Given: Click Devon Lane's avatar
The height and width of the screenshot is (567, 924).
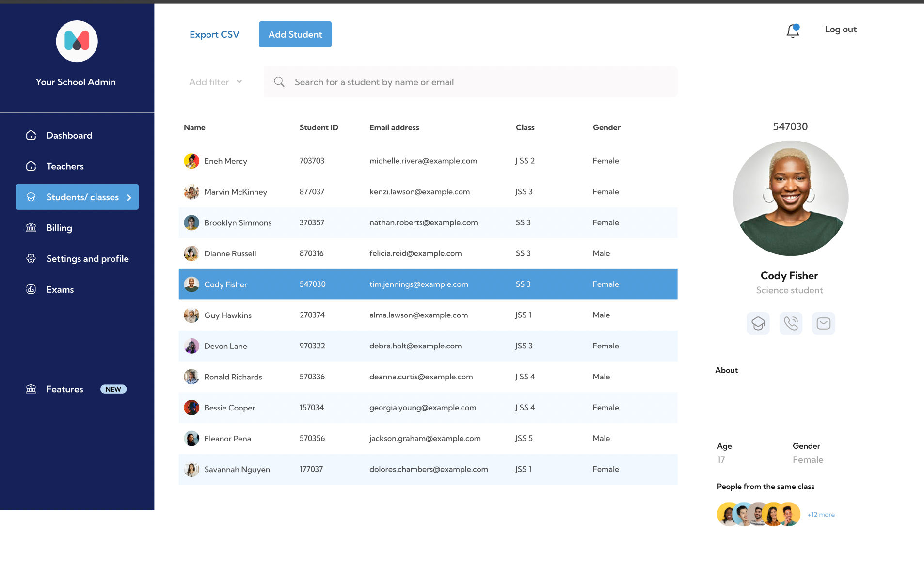Looking at the screenshot, I should (x=191, y=346).
